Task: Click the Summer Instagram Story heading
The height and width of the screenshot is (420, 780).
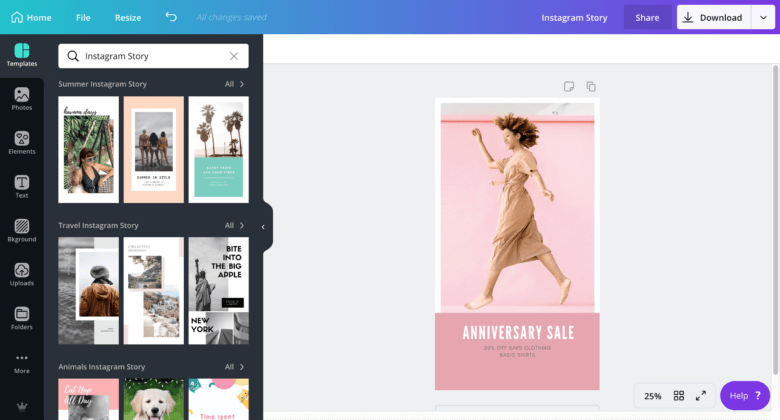Action: (x=102, y=84)
